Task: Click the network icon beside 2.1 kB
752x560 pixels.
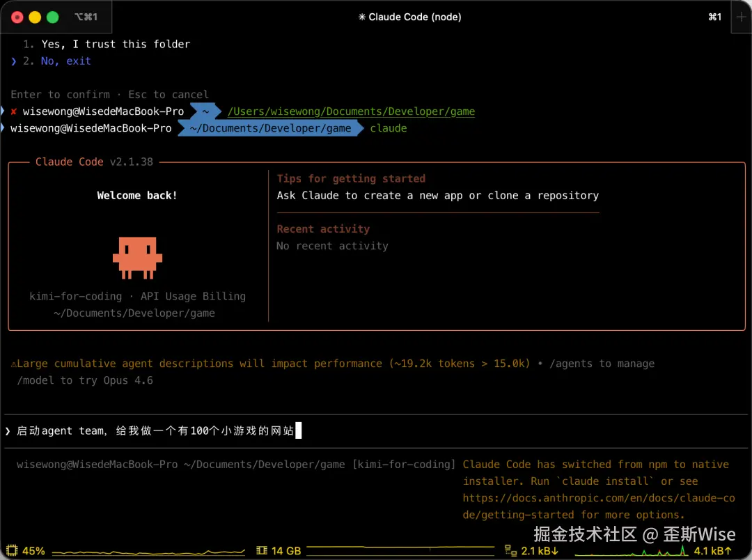Action: click(511, 550)
